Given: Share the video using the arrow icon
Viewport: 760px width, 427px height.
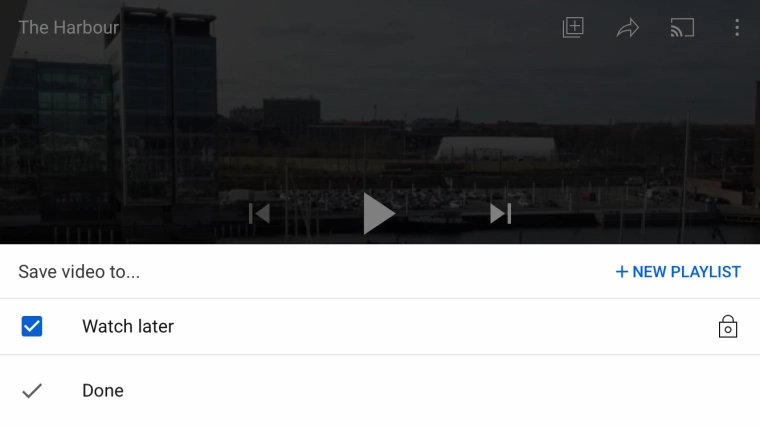Looking at the screenshot, I should [x=628, y=28].
